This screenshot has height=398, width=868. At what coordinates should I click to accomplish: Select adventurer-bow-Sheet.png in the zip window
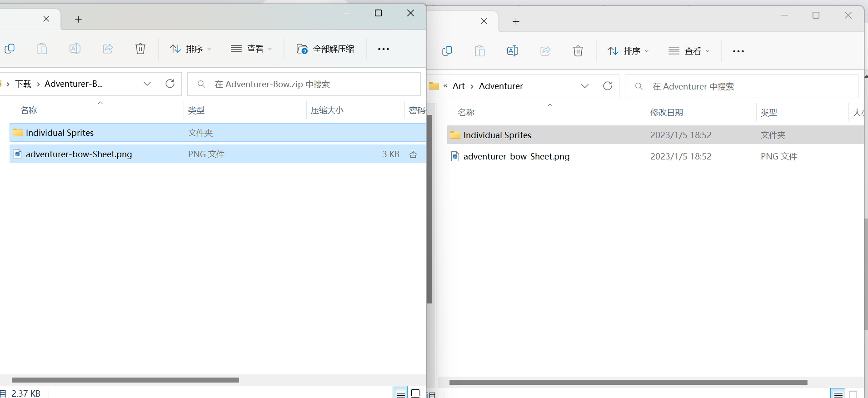click(218, 154)
